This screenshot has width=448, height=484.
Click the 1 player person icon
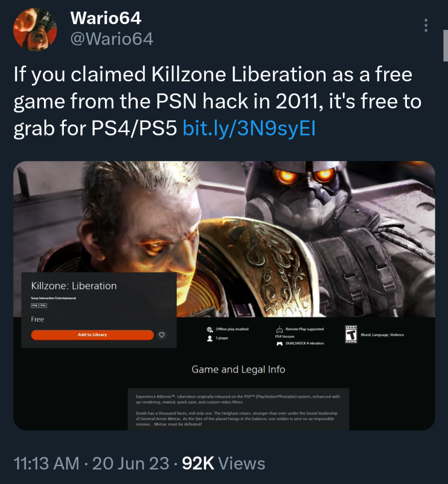pyautogui.click(x=210, y=338)
